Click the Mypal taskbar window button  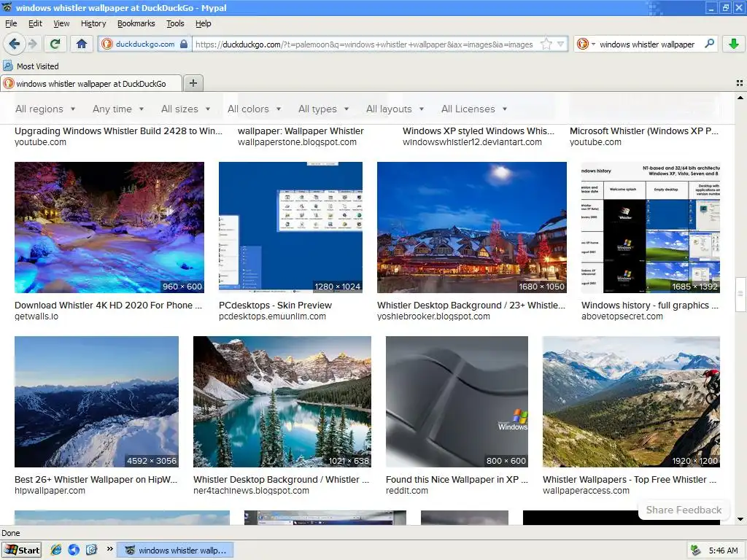(x=176, y=550)
